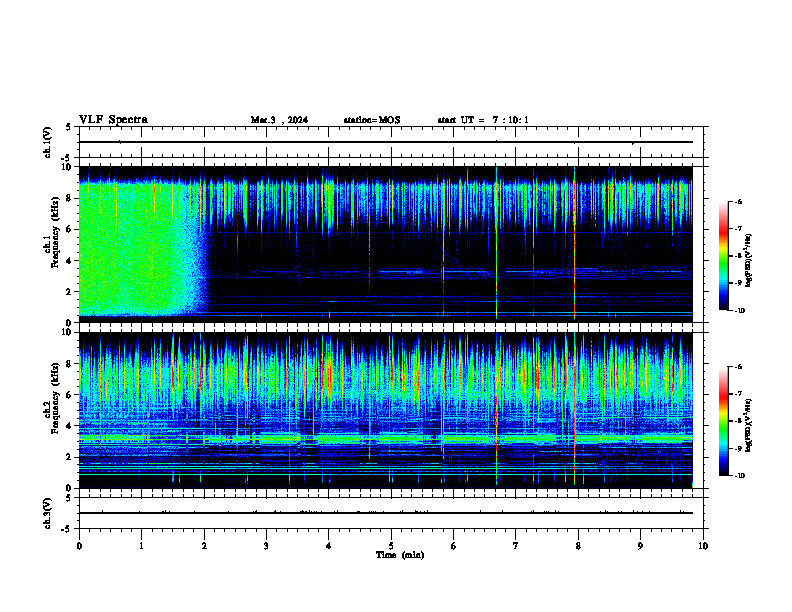
Task: Click the "6" frequency tick of ch.1 spectrogram
Action: pyautogui.click(x=70, y=230)
